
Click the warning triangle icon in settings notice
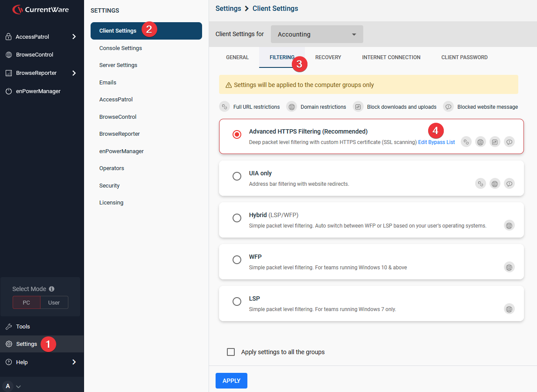pyautogui.click(x=228, y=85)
